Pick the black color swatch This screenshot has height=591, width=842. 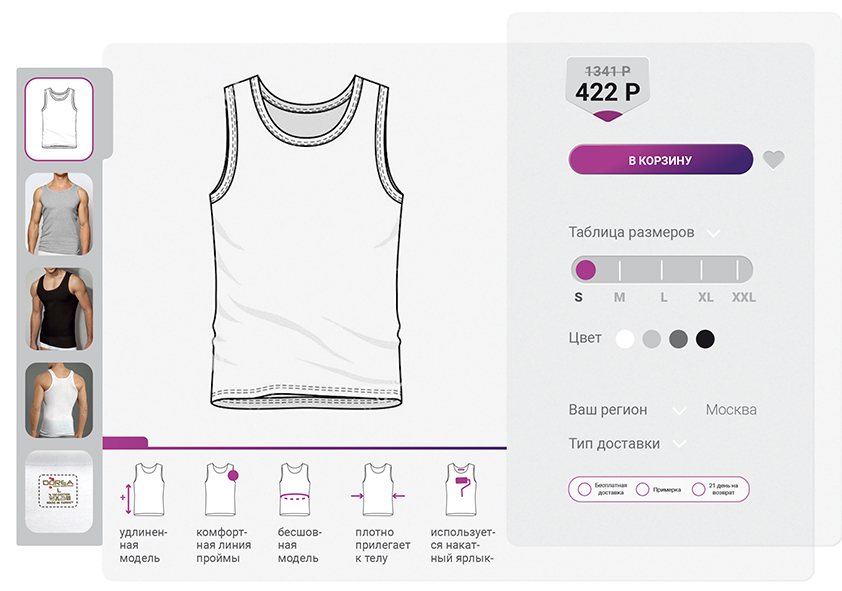click(705, 339)
